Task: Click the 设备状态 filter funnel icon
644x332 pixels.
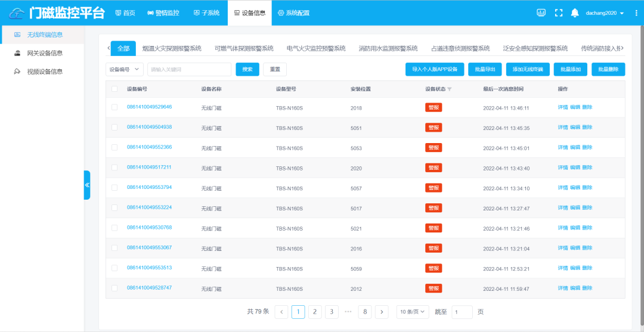Action: [450, 89]
